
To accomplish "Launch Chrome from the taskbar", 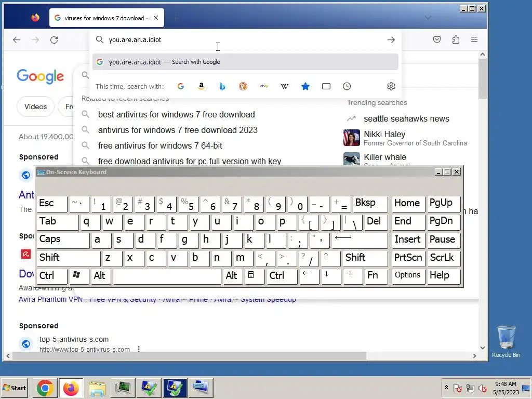I will tap(45, 388).
